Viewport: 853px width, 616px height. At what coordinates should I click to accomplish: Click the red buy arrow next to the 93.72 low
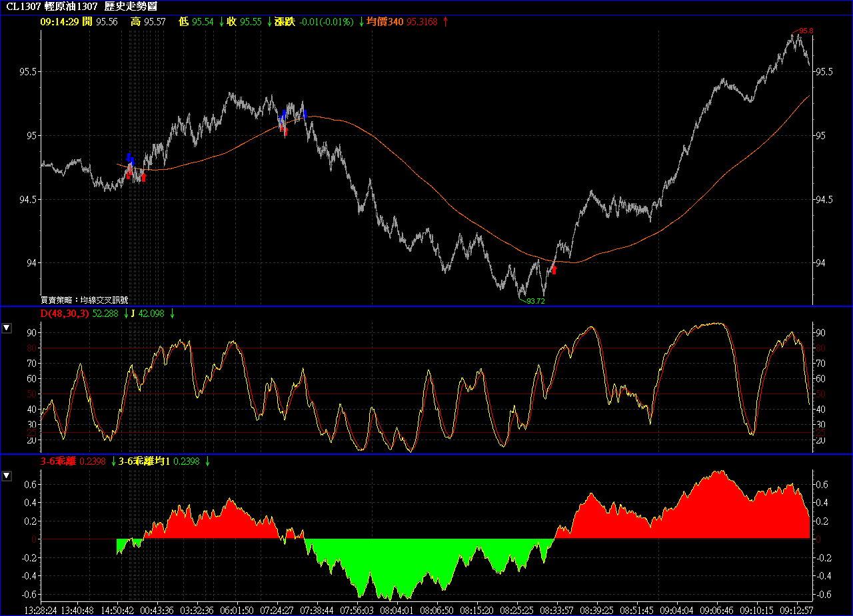click(x=553, y=270)
